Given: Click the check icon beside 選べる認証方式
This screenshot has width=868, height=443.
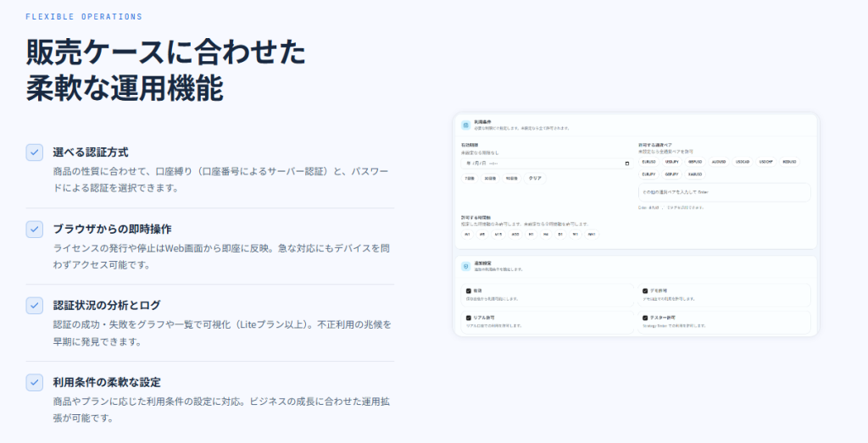Looking at the screenshot, I should (34, 152).
